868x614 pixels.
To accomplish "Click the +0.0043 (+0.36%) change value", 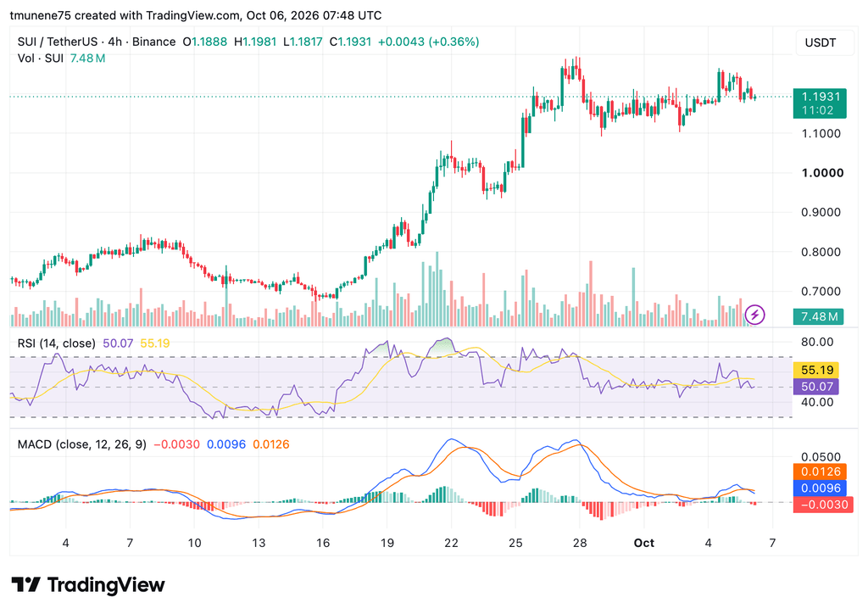I will [x=428, y=42].
